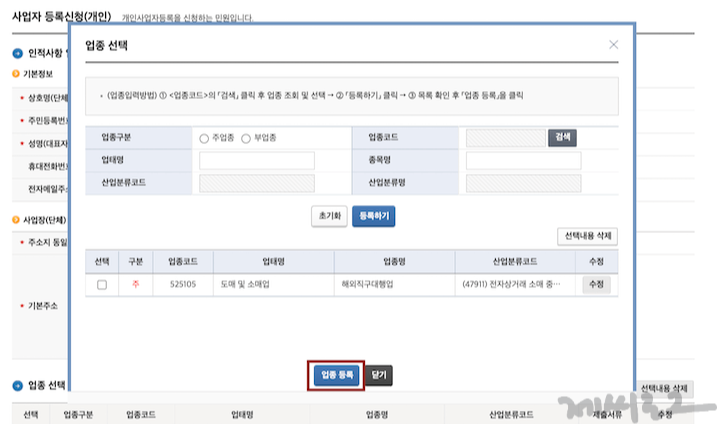Click the 사업장(단체) orange bullet icon
This screenshot has height=424, width=720.
click(x=16, y=220)
